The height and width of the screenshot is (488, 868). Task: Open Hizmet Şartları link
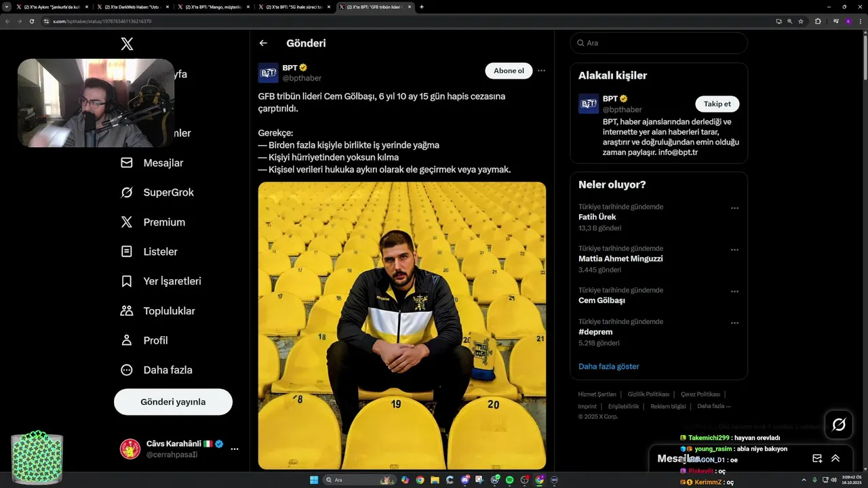597,394
